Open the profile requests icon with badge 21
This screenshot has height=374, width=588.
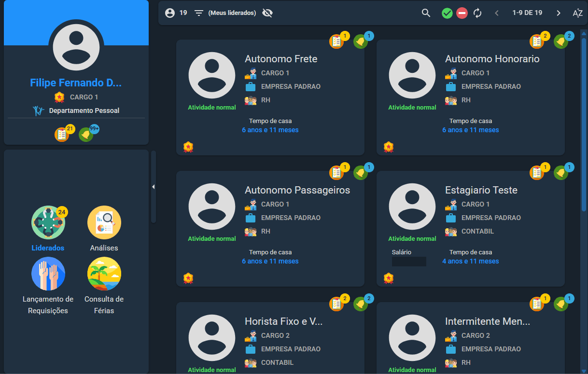[62, 135]
